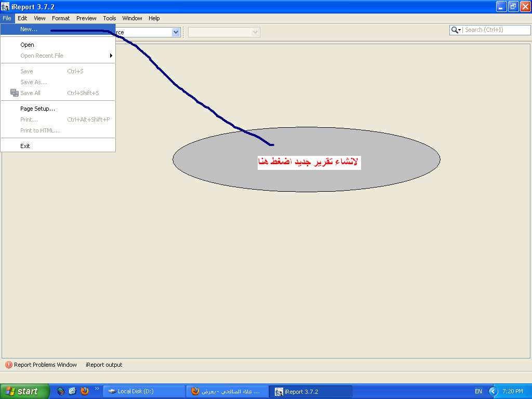Open the disabled second combo box
Viewport: 532px width, 399px height.
pyautogui.click(x=224, y=32)
